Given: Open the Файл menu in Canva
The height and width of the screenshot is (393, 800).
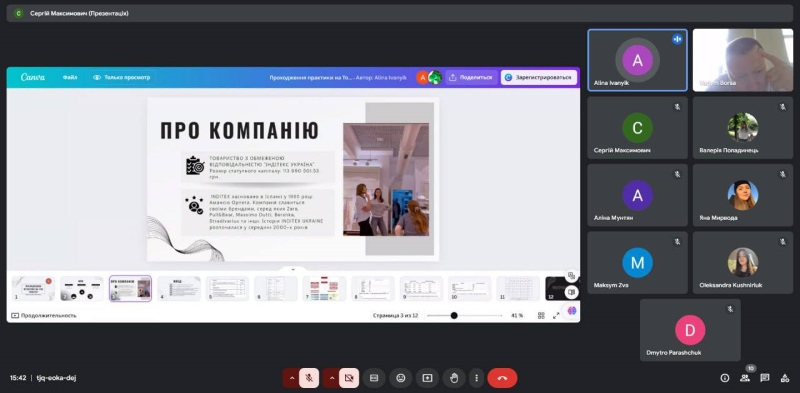Looking at the screenshot, I should 70,78.
